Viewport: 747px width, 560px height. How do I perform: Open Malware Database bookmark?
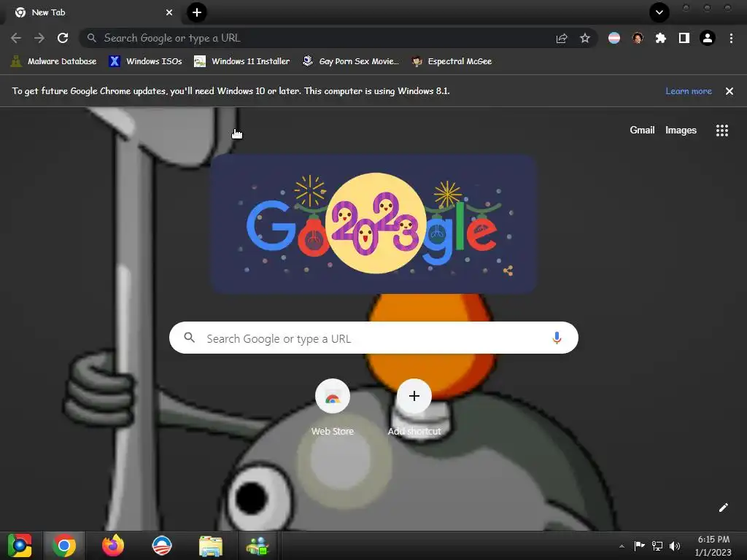tap(53, 61)
